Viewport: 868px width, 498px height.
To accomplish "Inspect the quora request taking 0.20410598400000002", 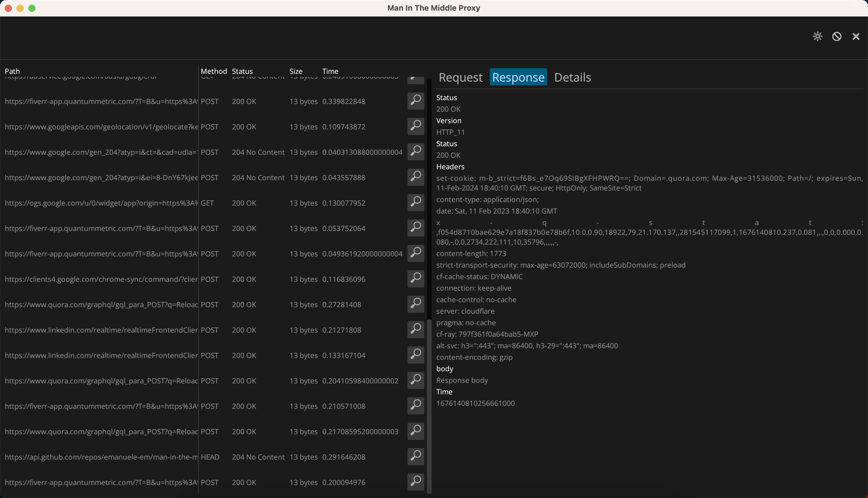I will (416, 380).
